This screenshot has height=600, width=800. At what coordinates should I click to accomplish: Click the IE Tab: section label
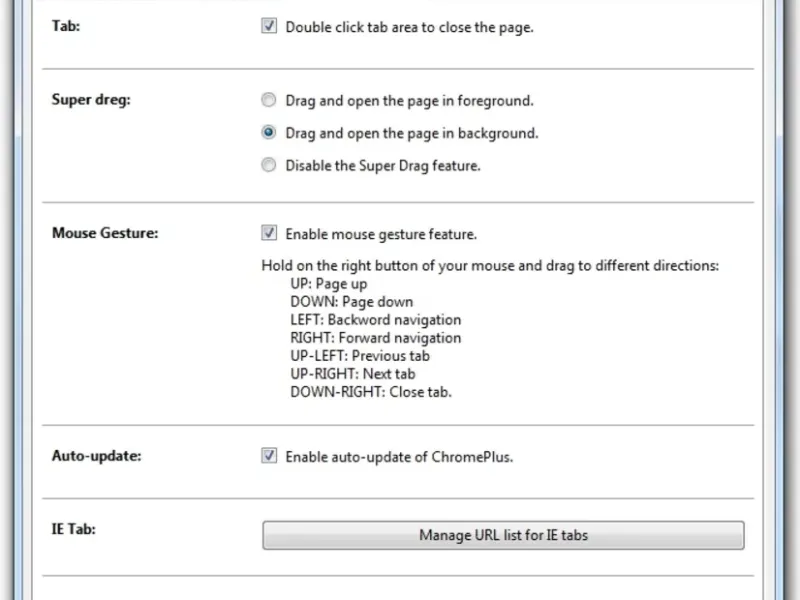coord(73,529)
